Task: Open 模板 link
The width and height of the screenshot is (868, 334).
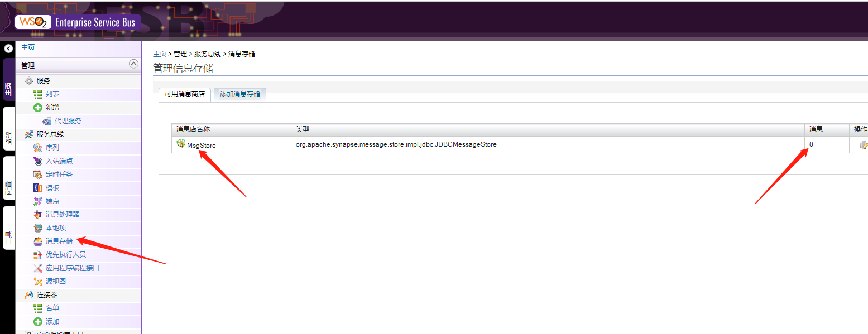Action: click(x=52, y=188)
